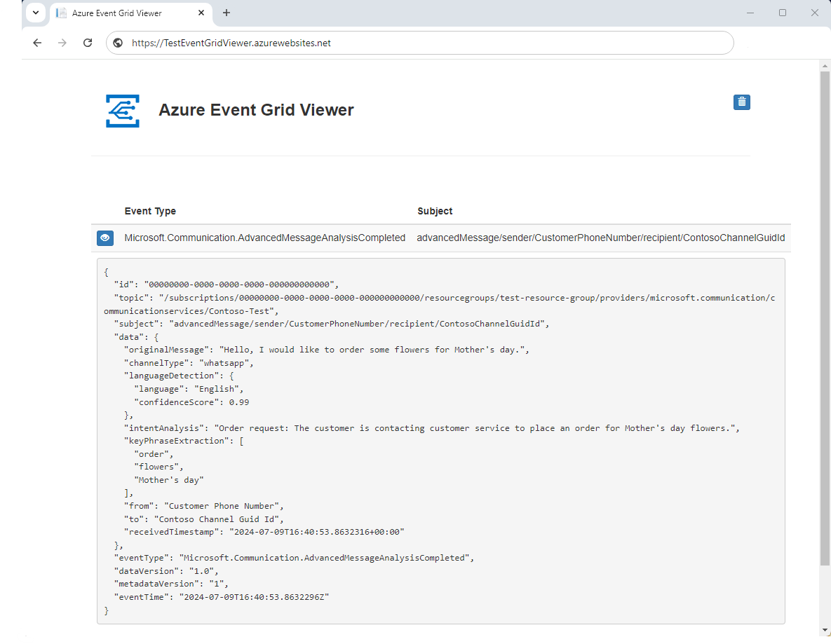Maximize the browser window
Screen dimensions: 831x644
[x=782, y=13]
